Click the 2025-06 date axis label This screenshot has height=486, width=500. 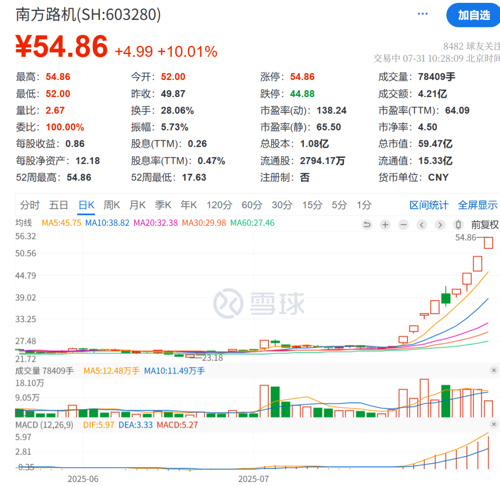point(83,479)
